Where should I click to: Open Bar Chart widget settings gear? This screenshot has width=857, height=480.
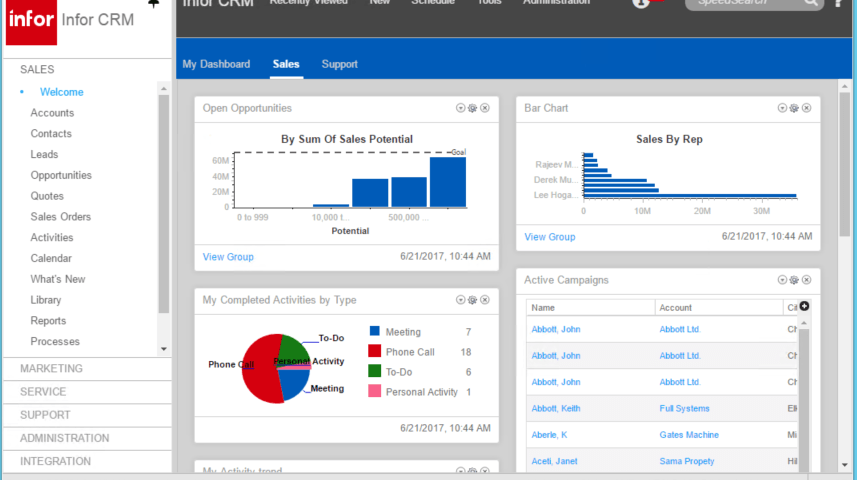pos(794,108)
